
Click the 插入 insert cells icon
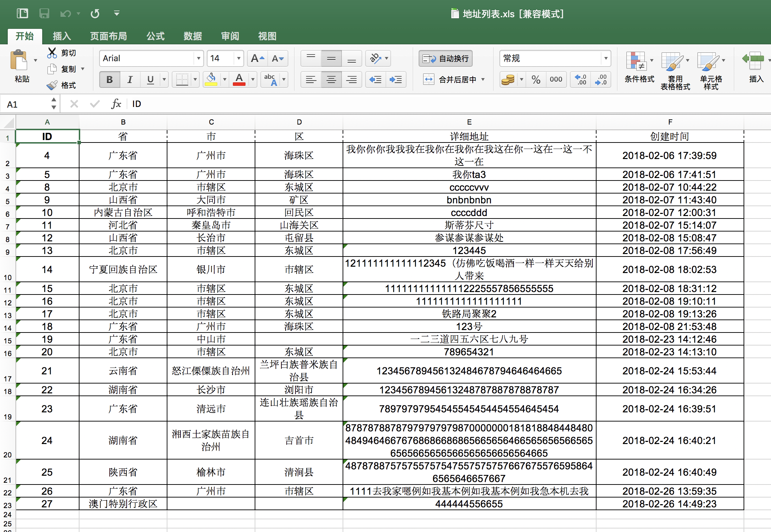pyautogui.click(x=753, y=61)
